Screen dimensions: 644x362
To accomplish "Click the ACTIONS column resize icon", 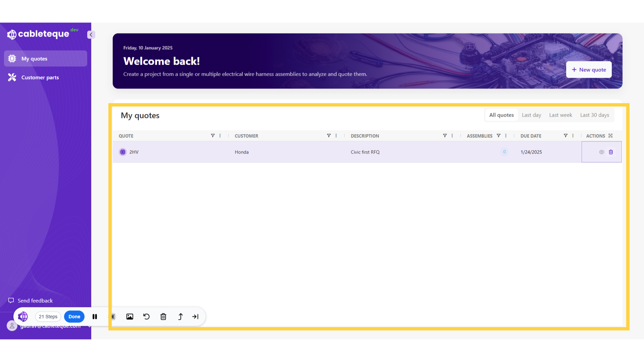I will 610,136.
